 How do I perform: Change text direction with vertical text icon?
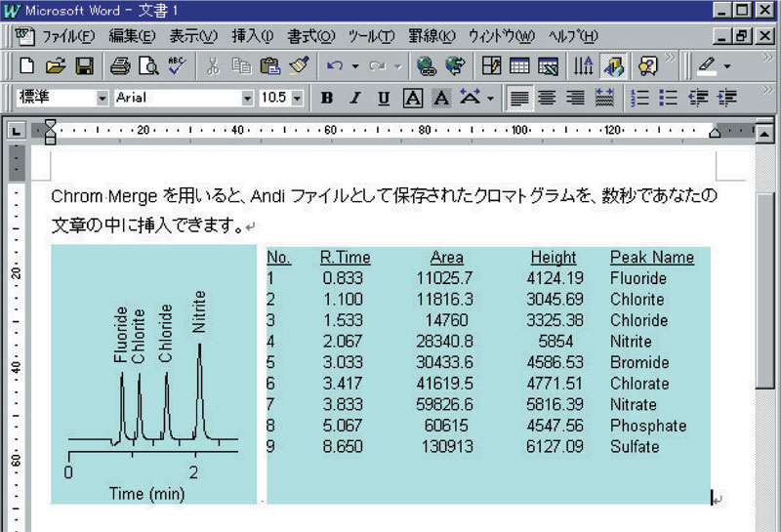tap(583, 65)
